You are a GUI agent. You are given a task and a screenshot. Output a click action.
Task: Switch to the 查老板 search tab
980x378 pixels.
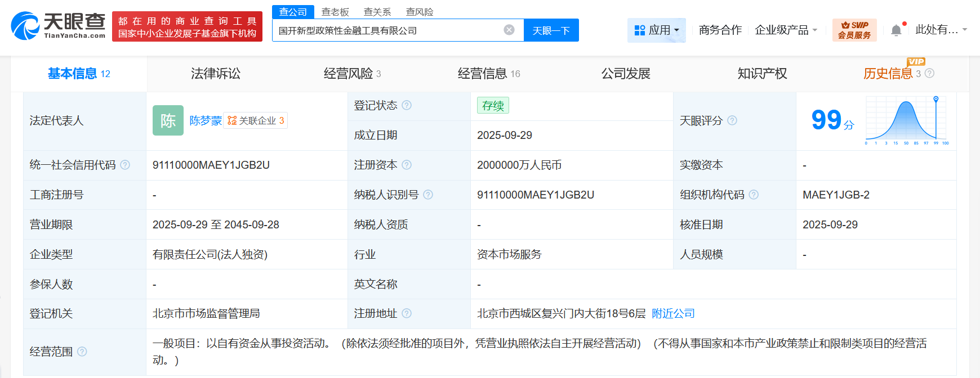[335, 12]
